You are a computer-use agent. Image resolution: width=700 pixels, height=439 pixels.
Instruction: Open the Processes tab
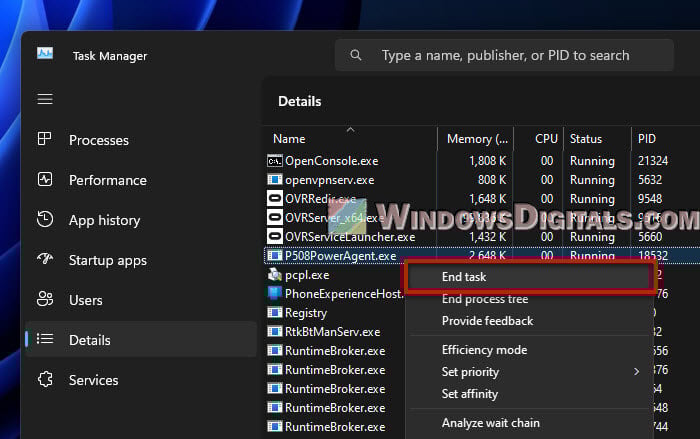pos(141,140)
